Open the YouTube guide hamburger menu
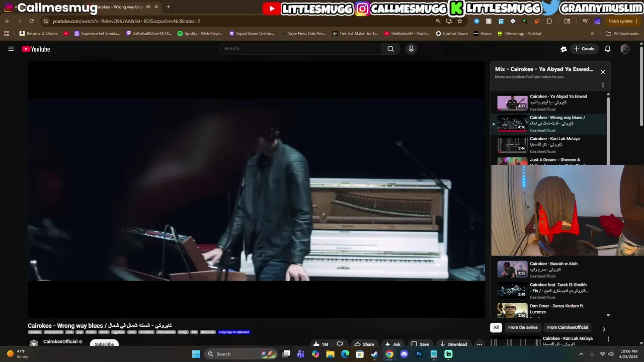 coord(11,49)
